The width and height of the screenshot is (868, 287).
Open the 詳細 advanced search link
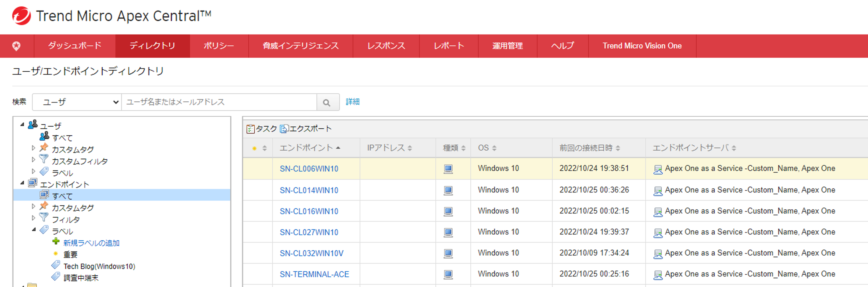[352, 102]
